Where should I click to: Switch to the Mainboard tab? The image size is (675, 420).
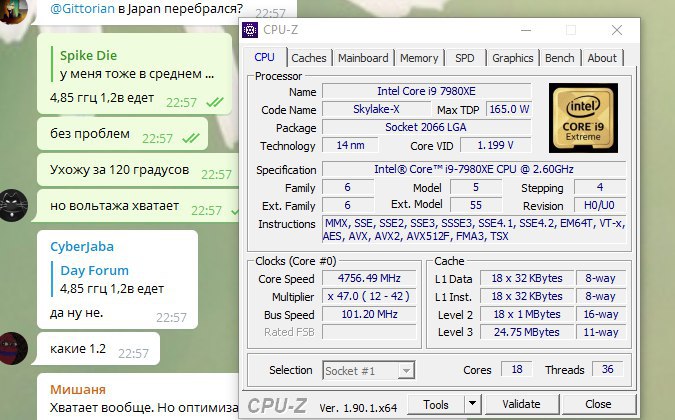(x=363, y=58)
